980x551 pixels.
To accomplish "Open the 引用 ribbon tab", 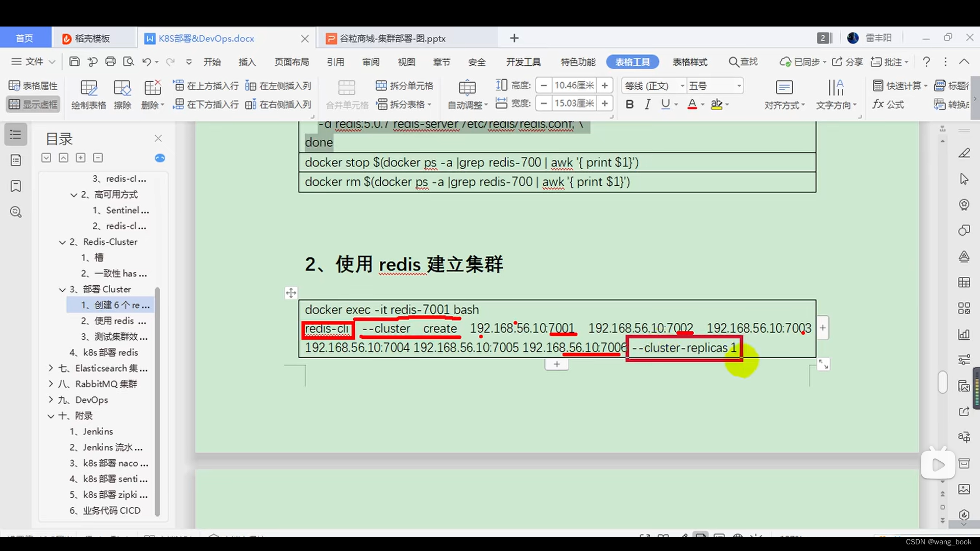I will [335, 62].
